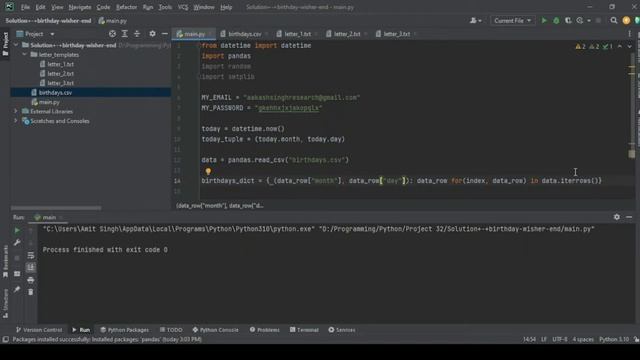This screenshot has height=360, width=640.
Task: Jump to previous highlighted error arrow
Action: 620,47
